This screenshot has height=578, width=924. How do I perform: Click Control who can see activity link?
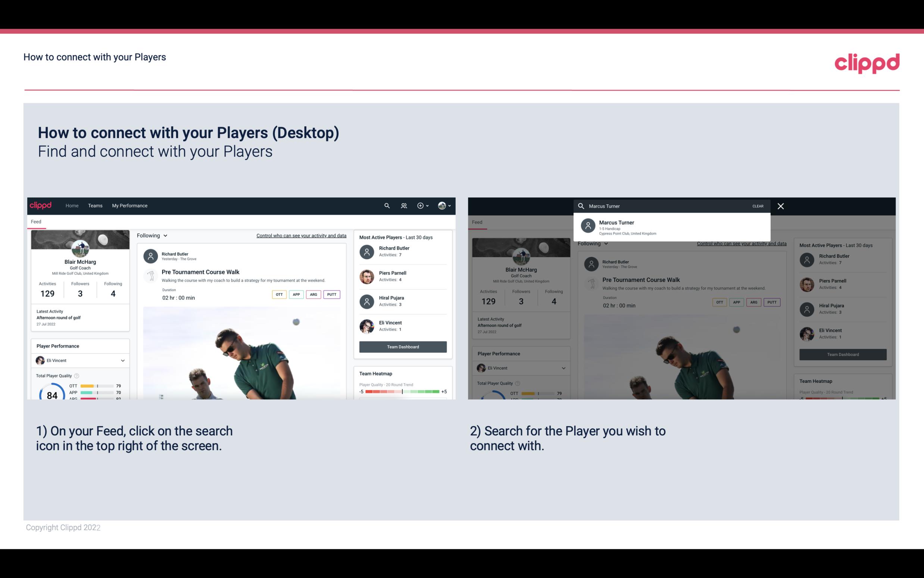[x=301, y=235]
